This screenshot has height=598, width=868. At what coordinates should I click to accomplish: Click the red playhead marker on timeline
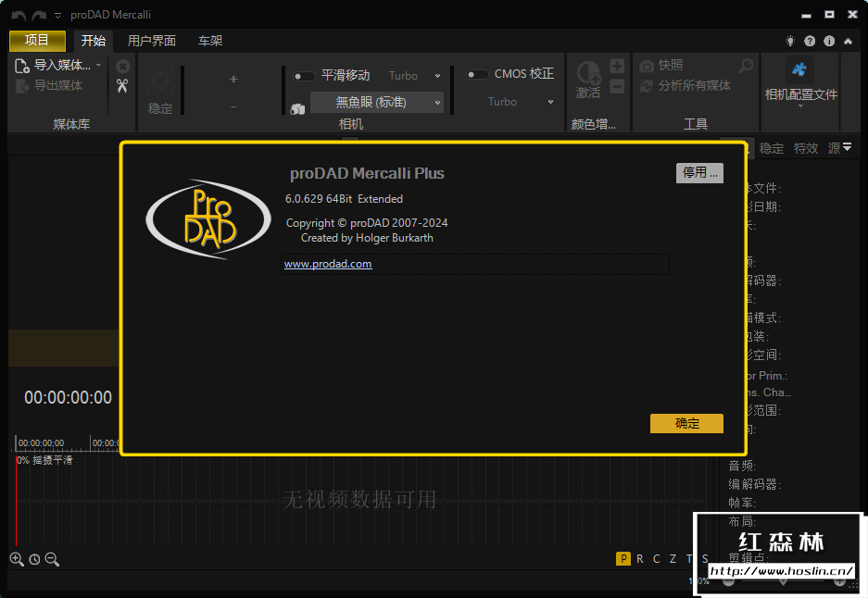[16, 500]
